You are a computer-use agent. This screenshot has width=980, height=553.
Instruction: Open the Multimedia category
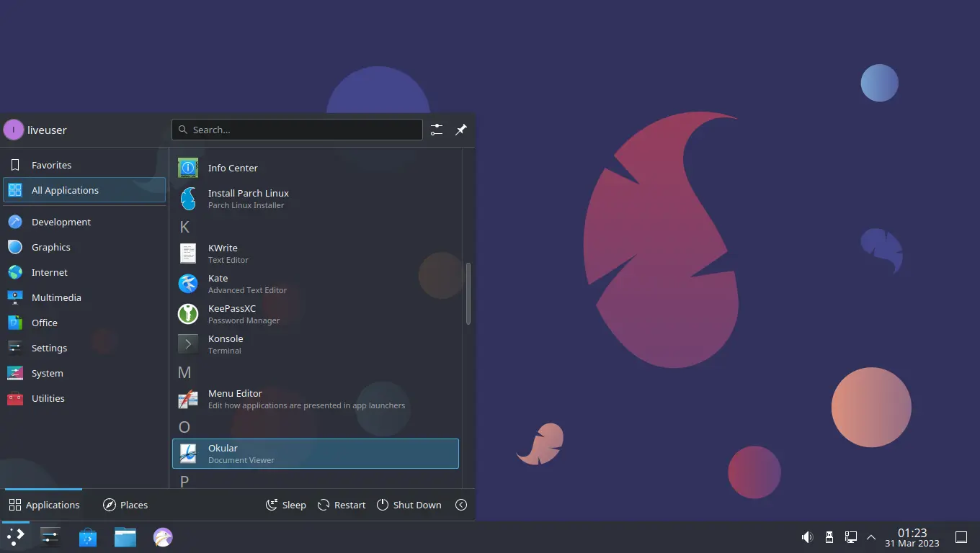(x=84, y=297)
